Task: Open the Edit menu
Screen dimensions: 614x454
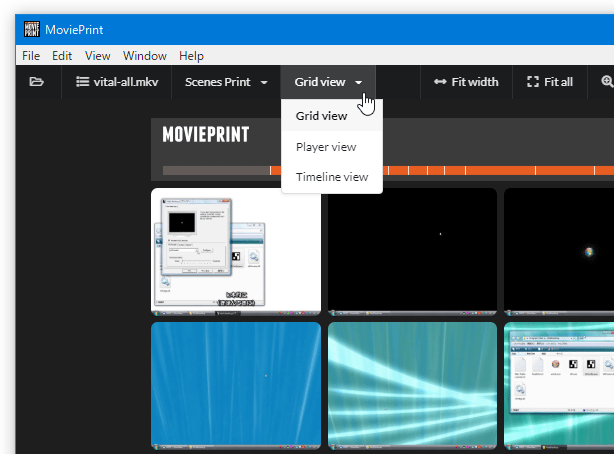Action: click(x=62, y=56)
